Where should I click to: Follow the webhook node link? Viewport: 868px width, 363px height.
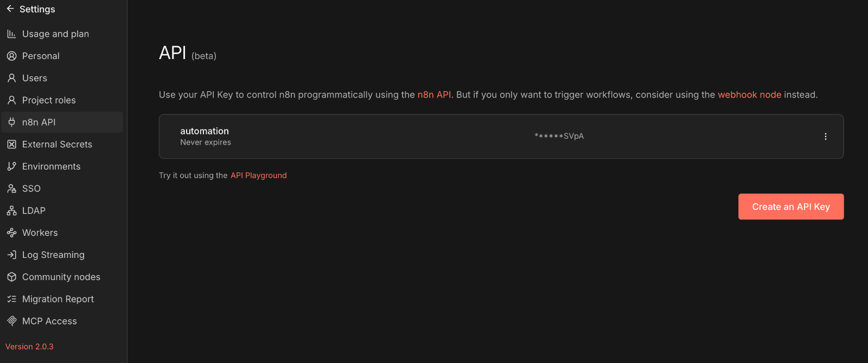pos(749,95)
